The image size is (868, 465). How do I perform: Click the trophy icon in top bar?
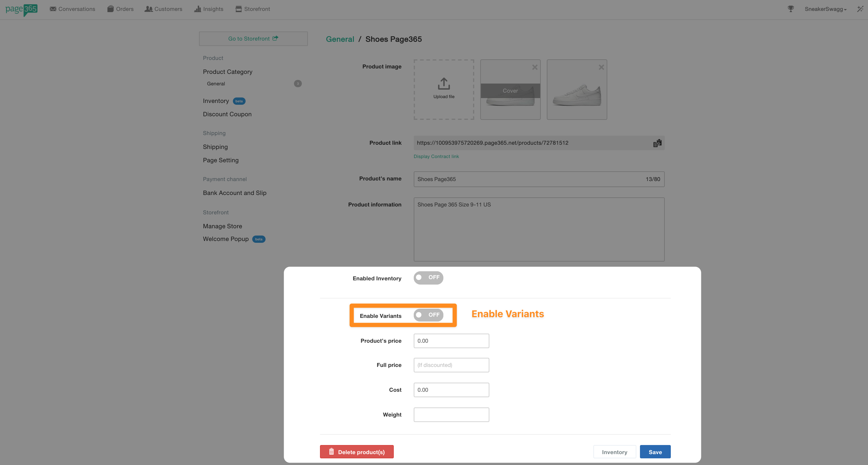791,9
